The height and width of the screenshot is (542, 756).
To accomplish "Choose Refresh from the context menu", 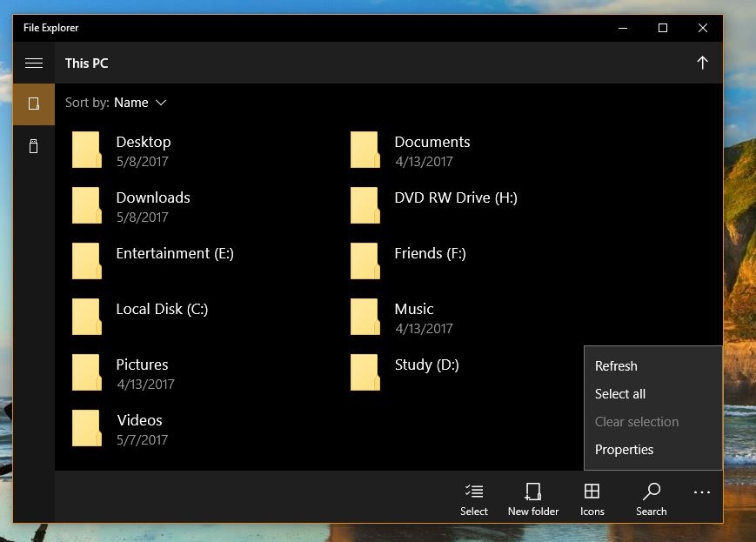I will pos(616,365).
